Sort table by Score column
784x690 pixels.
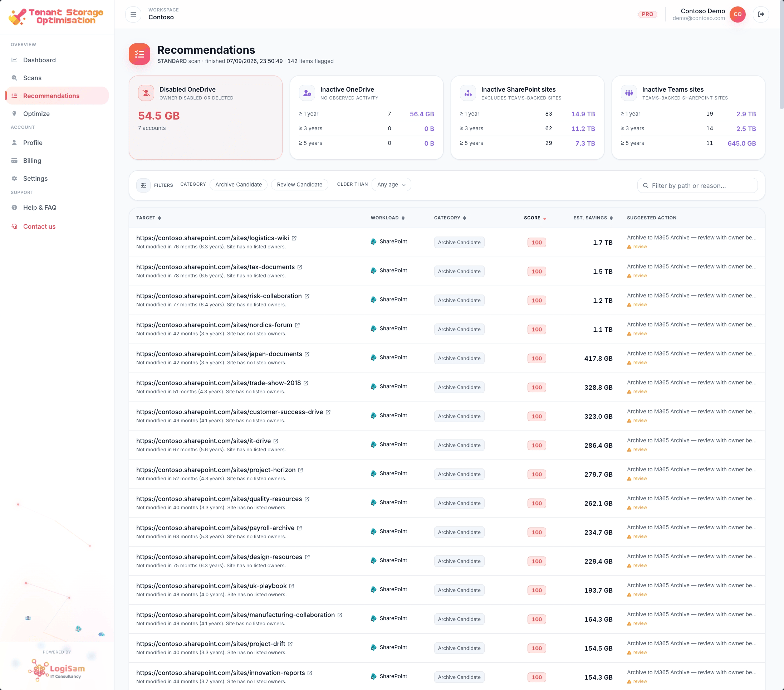535,218
